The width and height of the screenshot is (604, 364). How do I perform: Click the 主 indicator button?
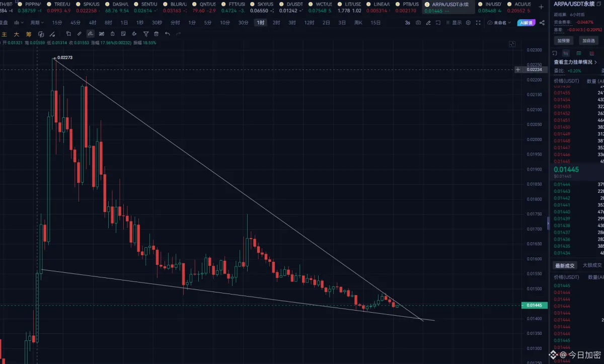[x=5, y=34]
